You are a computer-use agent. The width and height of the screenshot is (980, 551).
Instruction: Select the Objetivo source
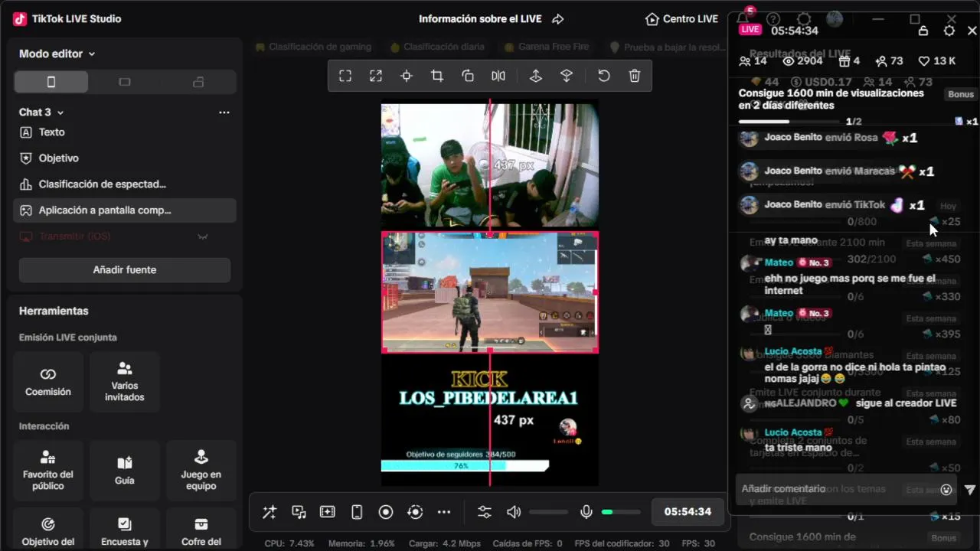coord(125,158)
